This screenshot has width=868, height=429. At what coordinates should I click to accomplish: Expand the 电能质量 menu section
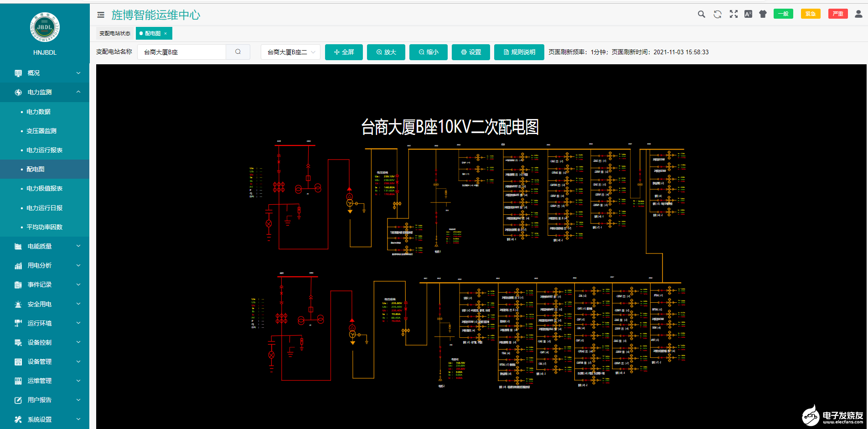coord(44,246)
